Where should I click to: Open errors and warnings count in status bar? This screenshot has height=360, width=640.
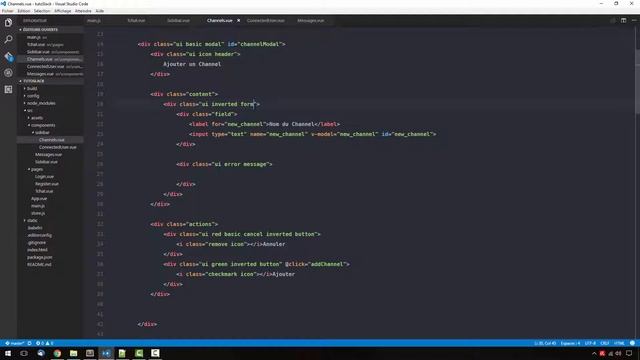(44, 343)
